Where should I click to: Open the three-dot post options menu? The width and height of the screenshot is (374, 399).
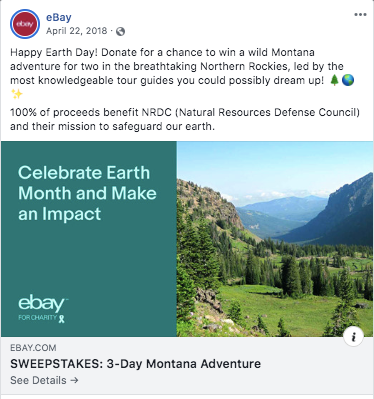[x=360, y=15]
